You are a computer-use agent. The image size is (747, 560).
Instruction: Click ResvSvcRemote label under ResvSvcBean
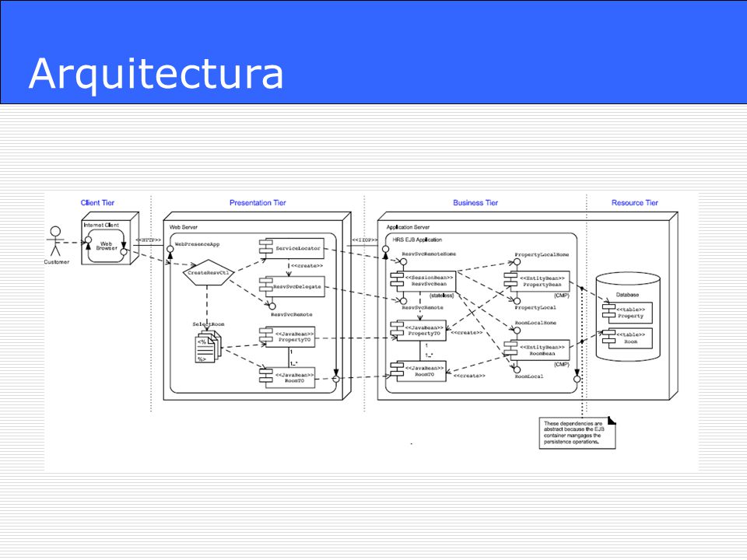422,308
